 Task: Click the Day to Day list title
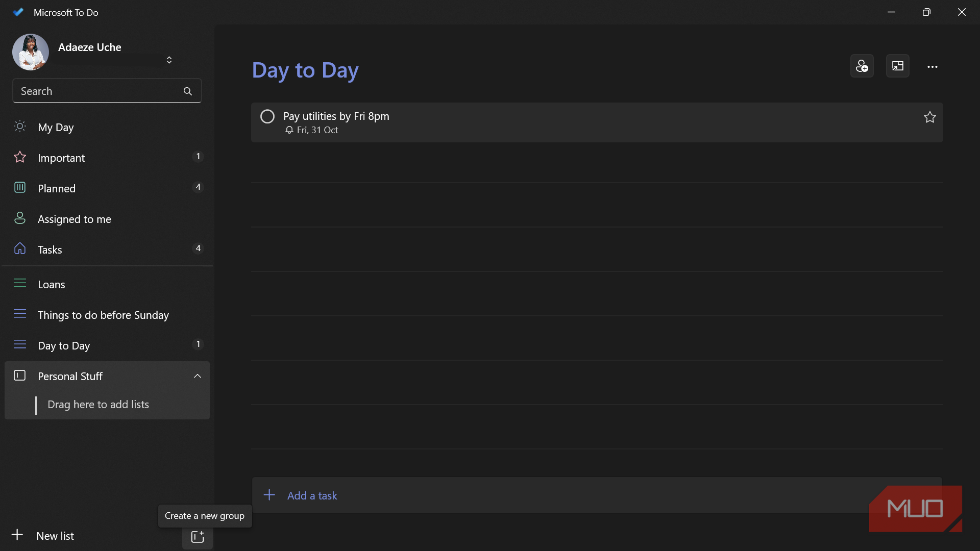click(305, 70)
